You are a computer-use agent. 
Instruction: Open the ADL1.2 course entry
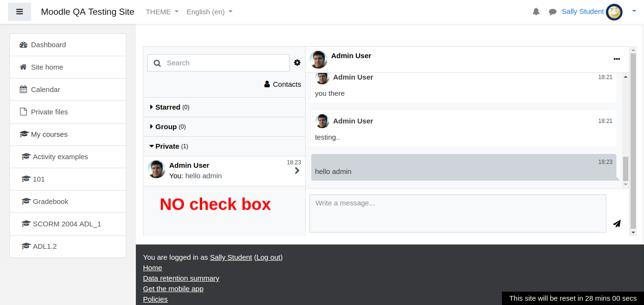(68, 246)
